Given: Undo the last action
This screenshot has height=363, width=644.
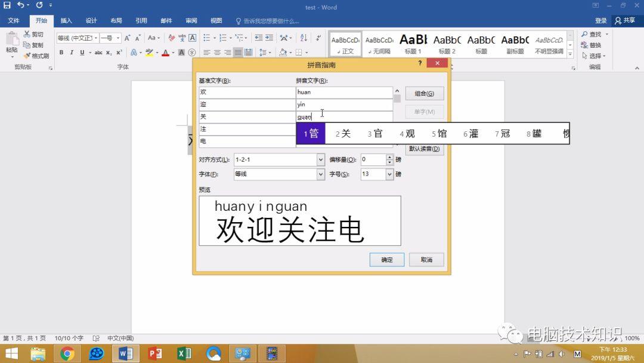Looking at the screenshot, I should [x=20, y=5].
